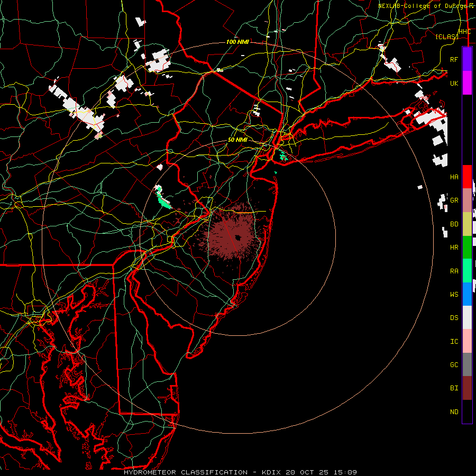The image size is (476, 476).
Task: Click the "IC" legend label
Action: click(x=454, y=342)
